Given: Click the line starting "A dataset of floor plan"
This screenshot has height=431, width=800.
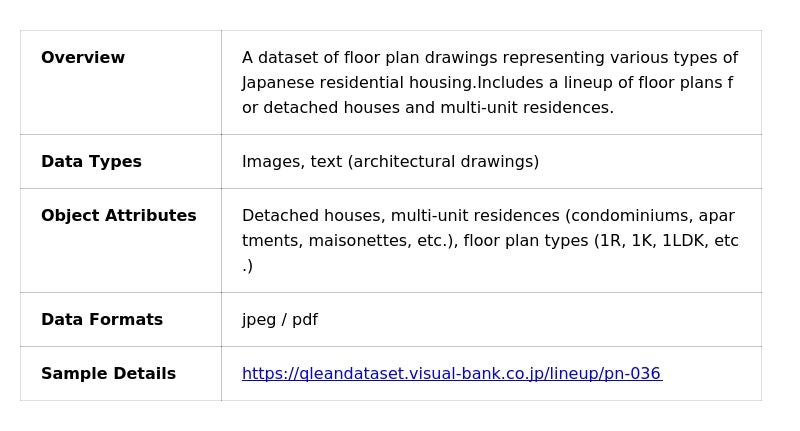Looking at the screenshot, I should pos(489,58).
